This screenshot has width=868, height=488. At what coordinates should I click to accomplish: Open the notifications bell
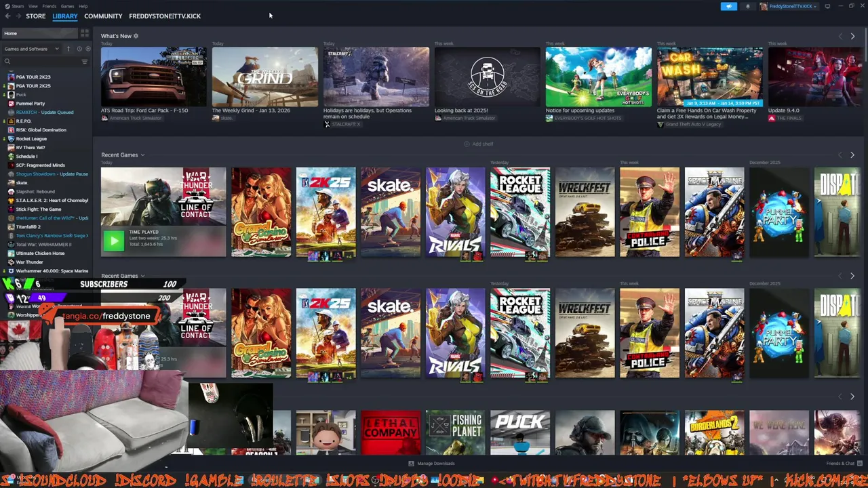click(748, 6)
